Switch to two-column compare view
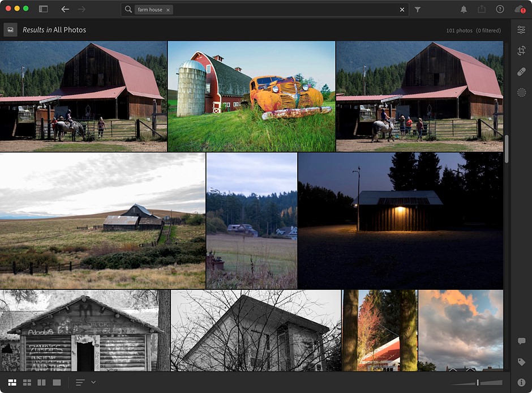532x393 pixels. 41,382
